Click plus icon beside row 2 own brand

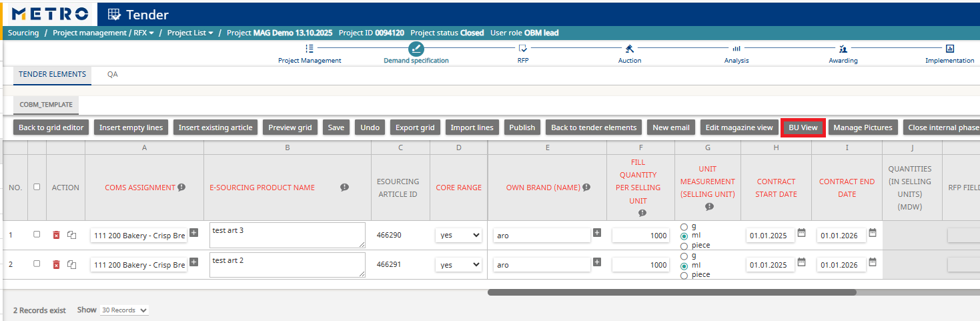(x=597, y=262)
